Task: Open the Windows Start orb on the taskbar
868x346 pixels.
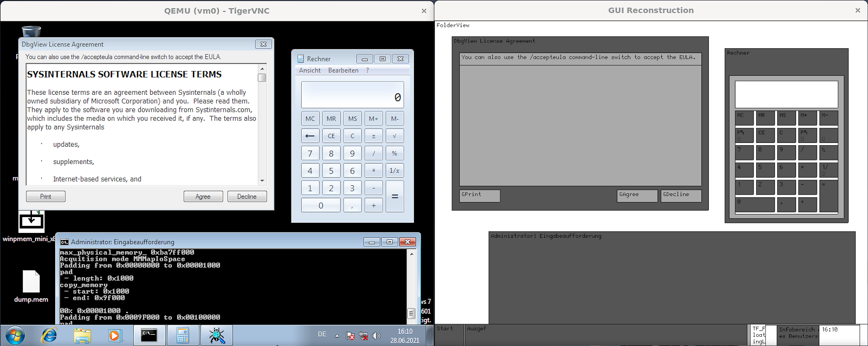Action: [x=15, y=335]
